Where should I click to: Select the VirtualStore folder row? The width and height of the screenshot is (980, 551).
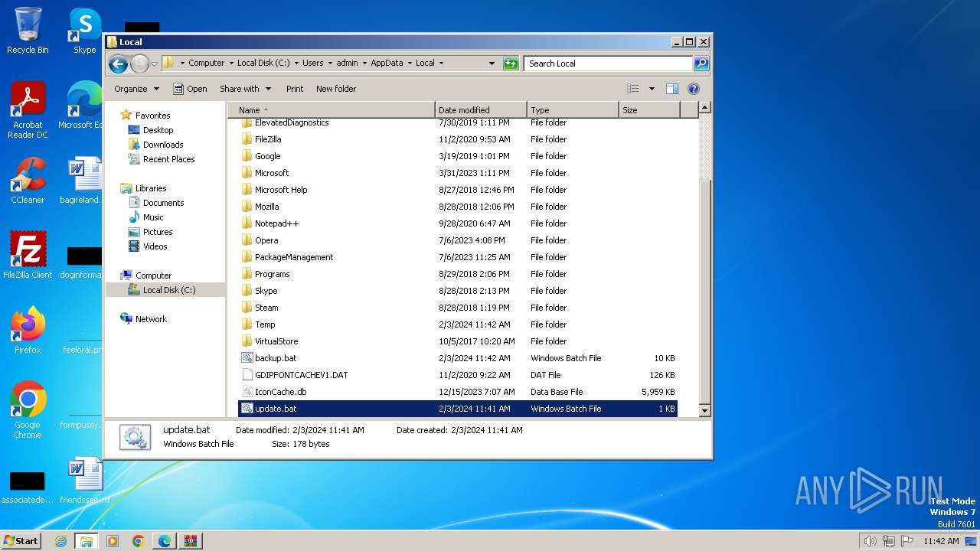457,341
